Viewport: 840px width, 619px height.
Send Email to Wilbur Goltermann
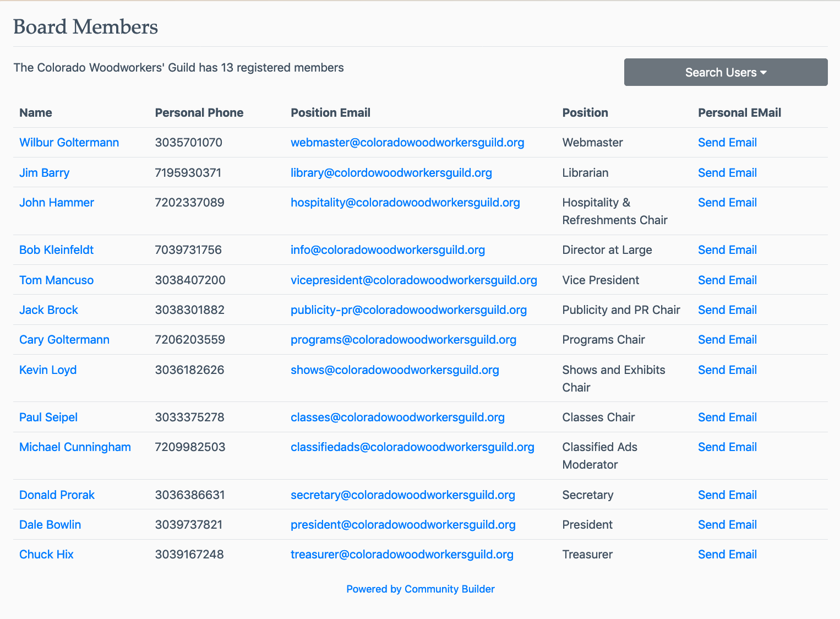(727, 143)
